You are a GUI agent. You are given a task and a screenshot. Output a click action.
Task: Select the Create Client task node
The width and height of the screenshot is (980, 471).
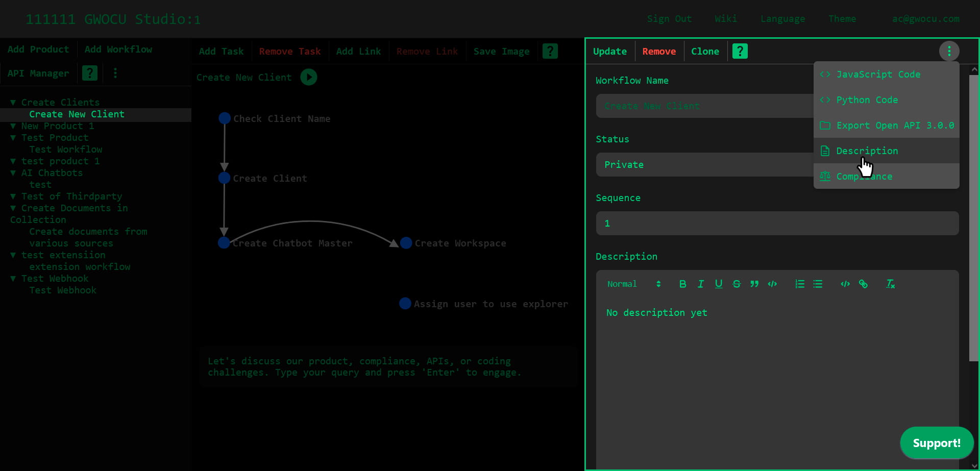pos(225,178)
